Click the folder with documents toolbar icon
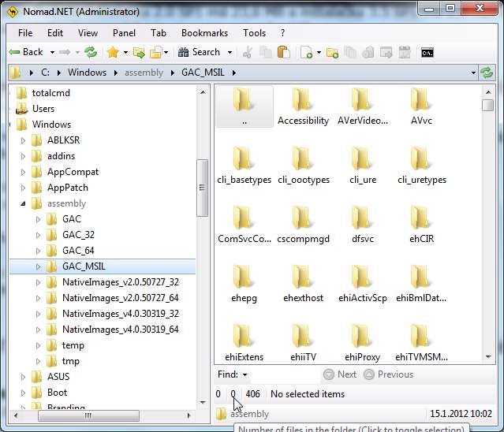 point(156,52)
